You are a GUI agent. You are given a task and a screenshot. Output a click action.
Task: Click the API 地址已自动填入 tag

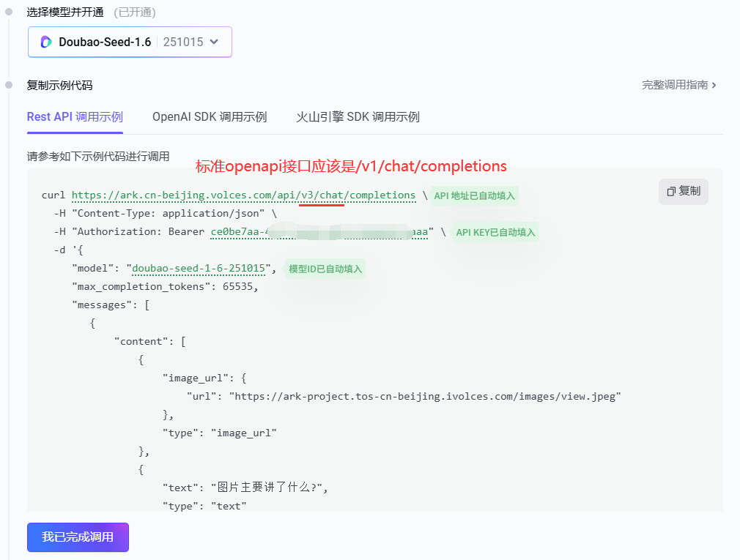pos(474,195)
